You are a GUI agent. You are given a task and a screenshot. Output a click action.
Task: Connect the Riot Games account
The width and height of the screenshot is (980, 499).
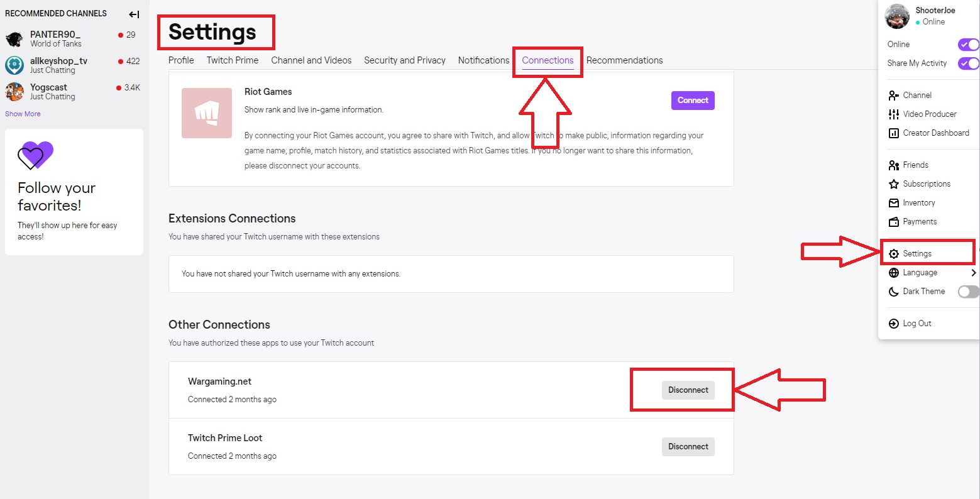point(693,101)
